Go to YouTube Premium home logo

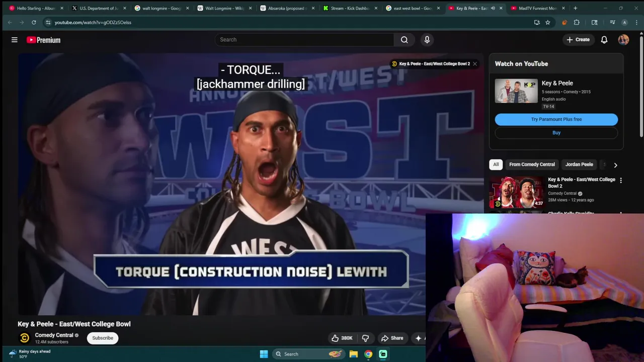(44, 40)
